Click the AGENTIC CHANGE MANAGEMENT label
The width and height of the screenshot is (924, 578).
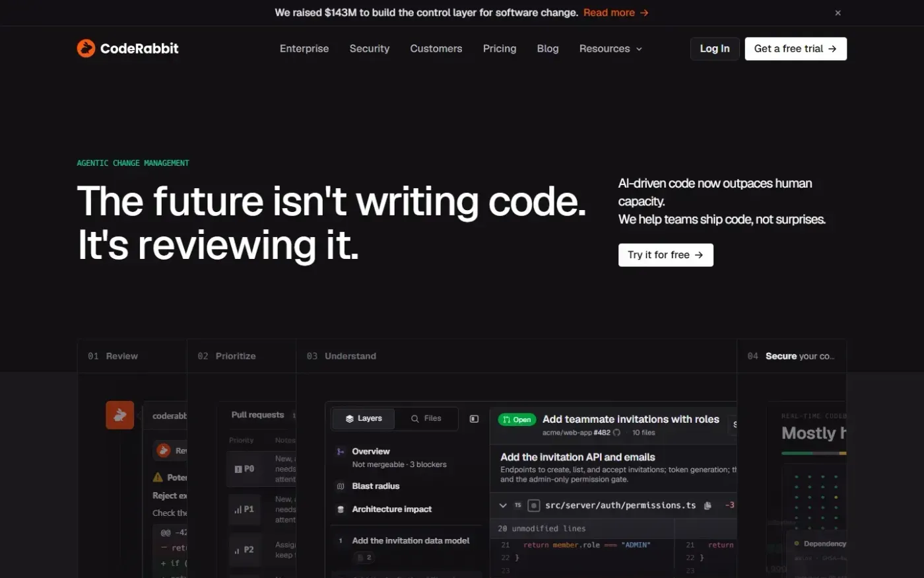(133, 163)
